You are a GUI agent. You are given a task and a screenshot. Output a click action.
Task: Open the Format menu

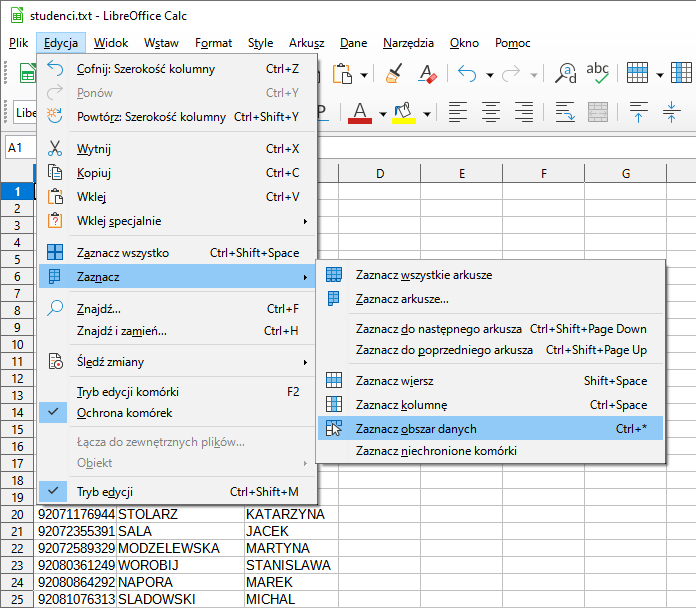tap(214, 43)
